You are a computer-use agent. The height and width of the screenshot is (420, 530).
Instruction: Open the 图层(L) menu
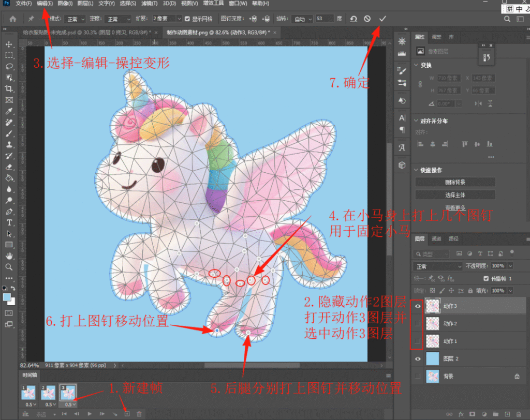pyautogui.click(x=85, y=4)
